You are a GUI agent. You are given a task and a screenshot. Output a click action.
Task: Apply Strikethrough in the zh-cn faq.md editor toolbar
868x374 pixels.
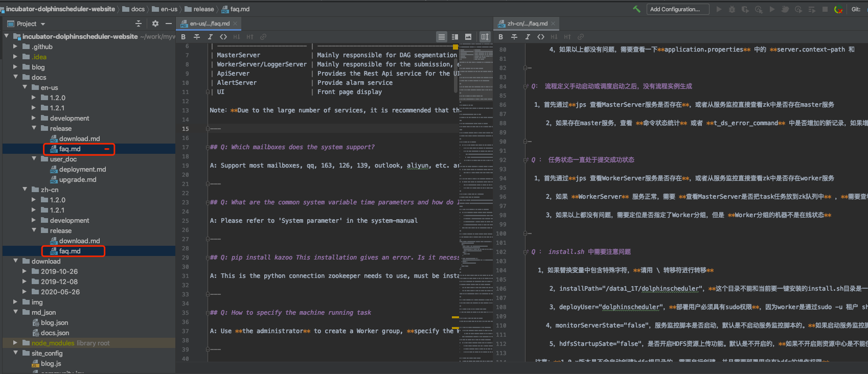click(x=514, y=37)
